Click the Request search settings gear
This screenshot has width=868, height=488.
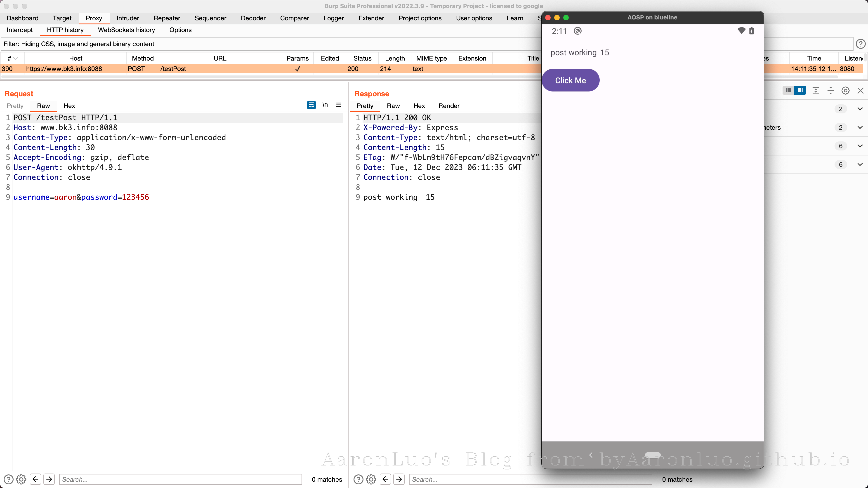[x=21, y=479]
